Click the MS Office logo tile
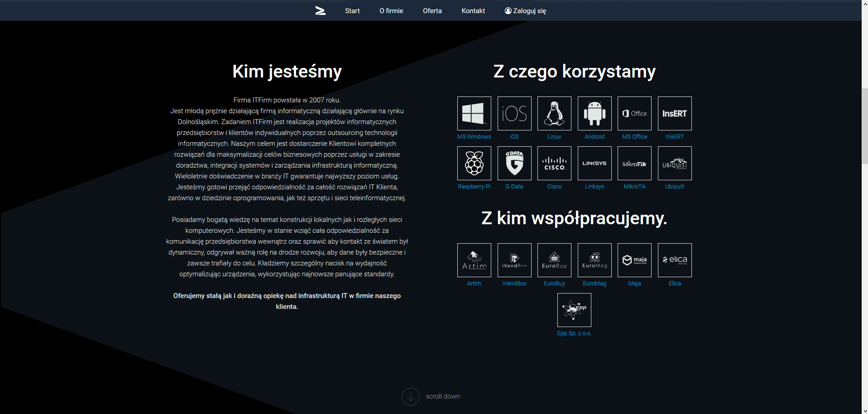Viewport: 868px width, 414px height. click(634, 113)
